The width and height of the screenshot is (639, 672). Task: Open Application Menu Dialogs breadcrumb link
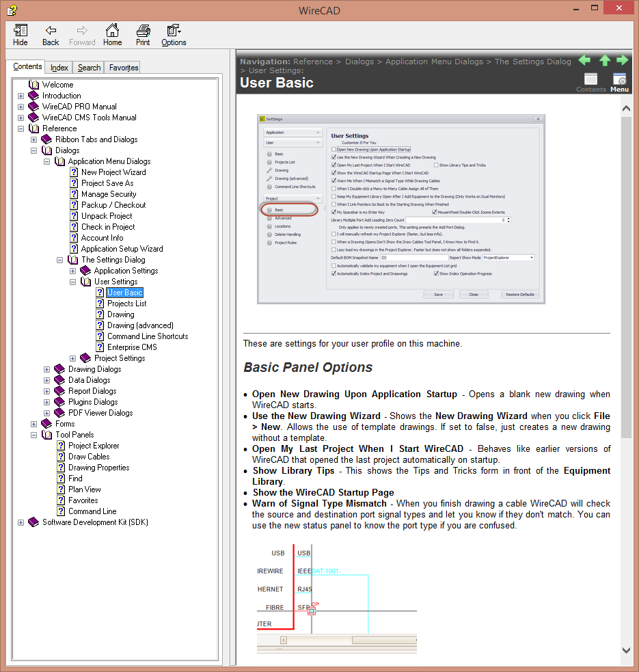point(434,62)
